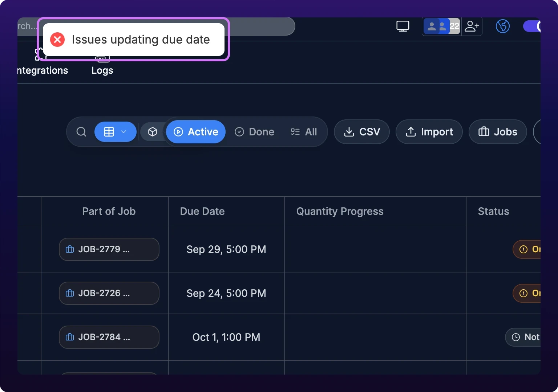The width and height of the screenshot is (558, 392).
Task: Download data with CSV button
Action: 362,132
